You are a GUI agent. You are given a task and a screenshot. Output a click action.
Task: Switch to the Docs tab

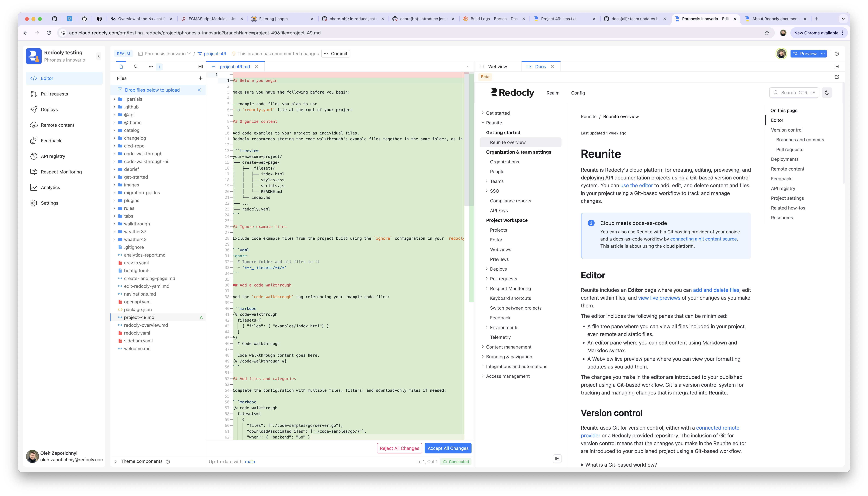[x=536, y=67]
